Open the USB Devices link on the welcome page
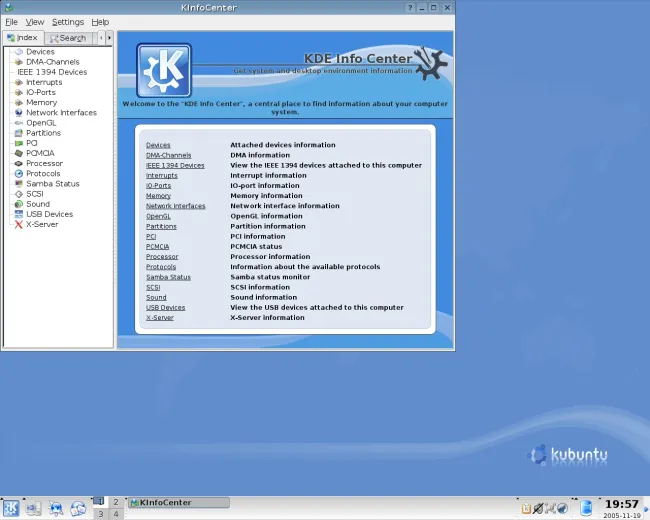This screenshot has width=650, height=520. pyautogui.click(x=165, y=308)
